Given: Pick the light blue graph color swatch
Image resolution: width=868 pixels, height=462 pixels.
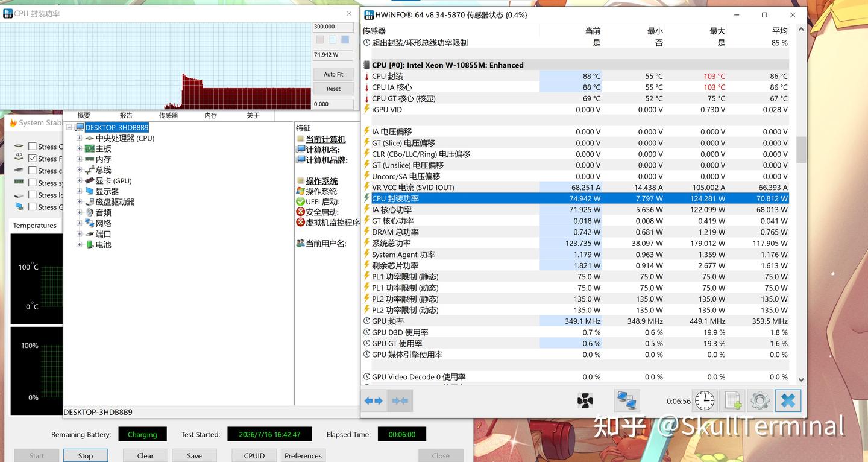Looking at the screenshot, I should pos(333,39).
